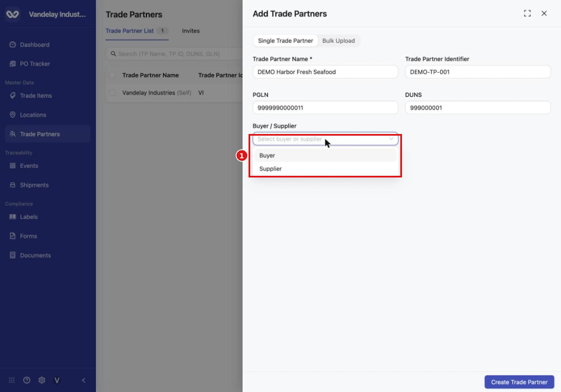Image resolution: width=561 pixels, height=392 pixels.
Task: Open the settings gear icon
Action: [42, 380]
